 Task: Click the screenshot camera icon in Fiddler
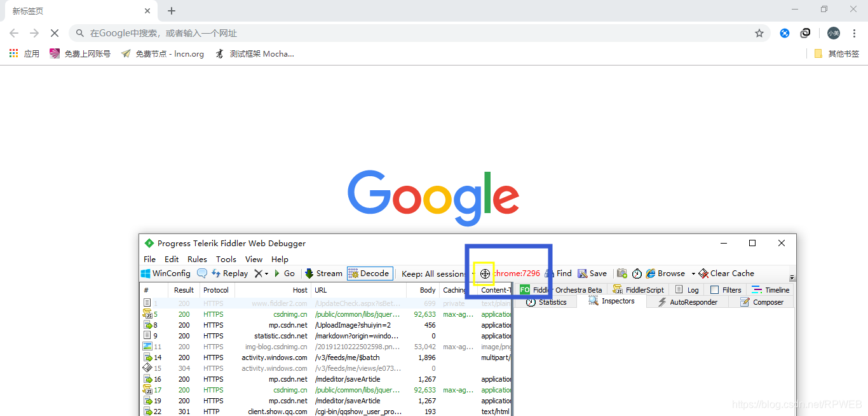621,274
